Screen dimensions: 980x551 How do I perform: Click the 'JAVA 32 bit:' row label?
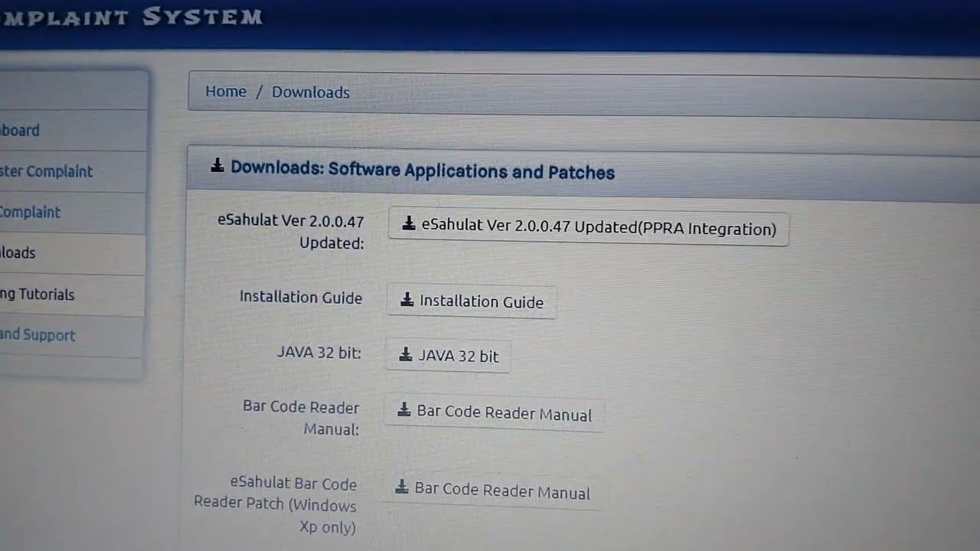319,352
